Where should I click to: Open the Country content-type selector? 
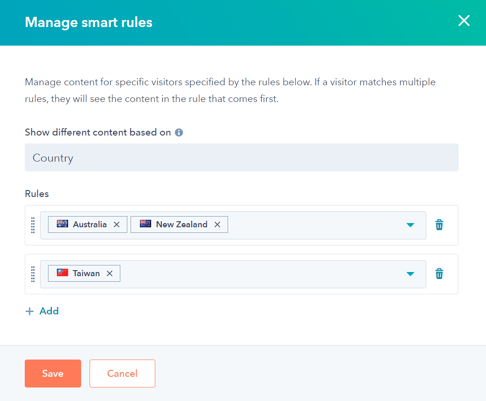[241, 158]
